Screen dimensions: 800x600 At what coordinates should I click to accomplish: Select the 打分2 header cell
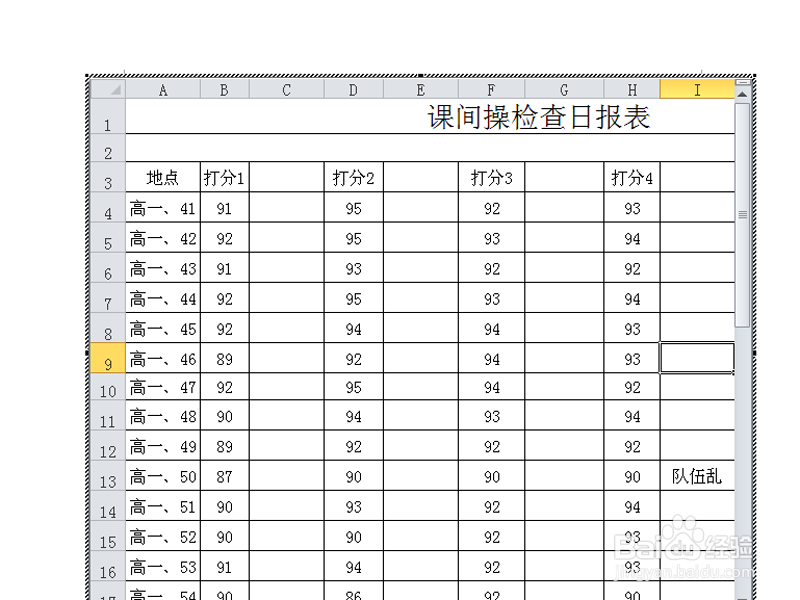point(353,178)
